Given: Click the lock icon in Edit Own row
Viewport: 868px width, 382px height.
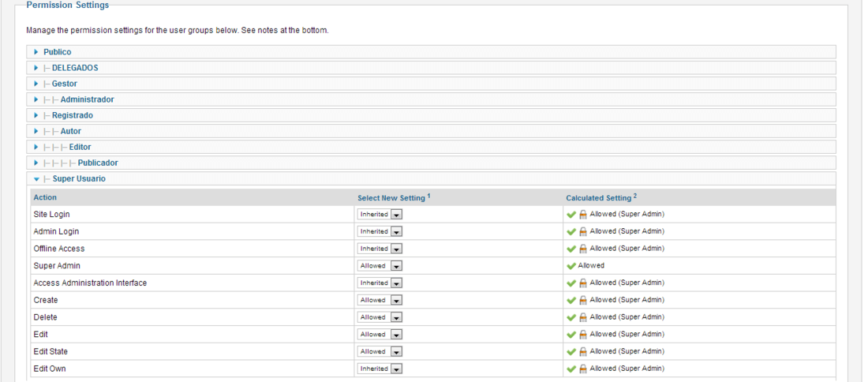Looking at the screenshot, I should 583,369.
